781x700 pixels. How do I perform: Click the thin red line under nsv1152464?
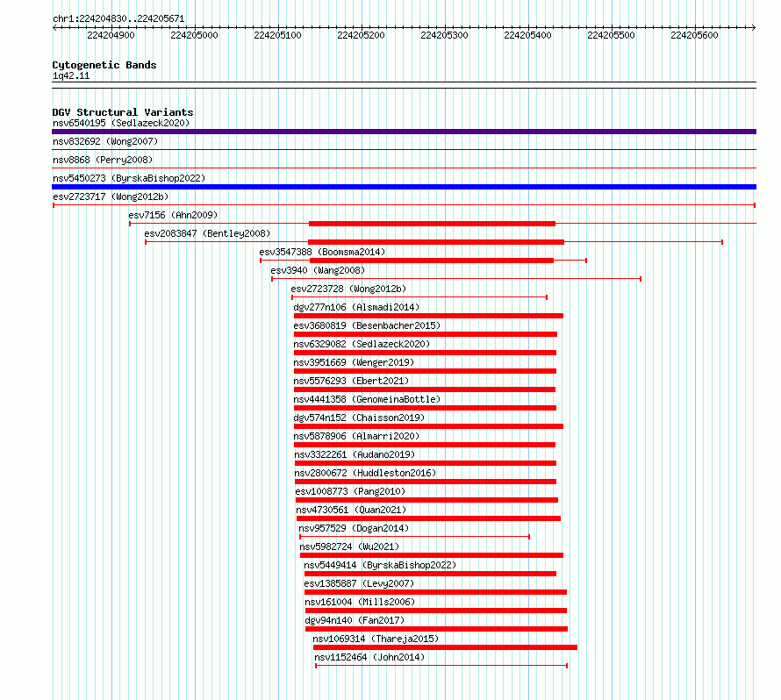[441, 666]
